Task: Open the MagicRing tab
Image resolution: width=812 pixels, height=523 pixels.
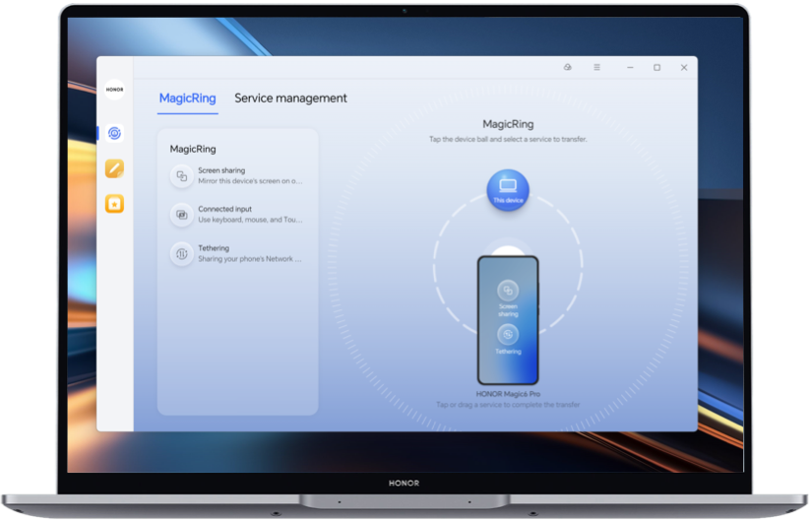Action: [187, 98]
